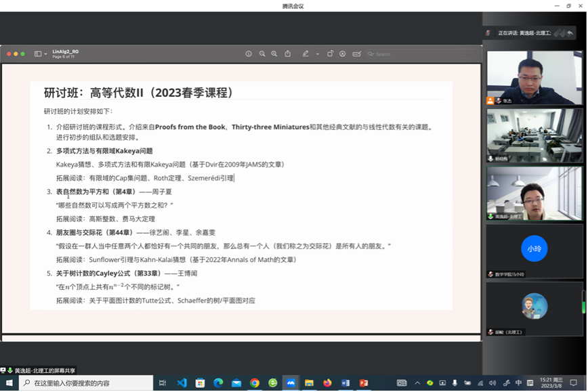Click the Share icon in Preview toolbar
The width and height of the screenshot is (588, 392).
[x=288, y=54]
